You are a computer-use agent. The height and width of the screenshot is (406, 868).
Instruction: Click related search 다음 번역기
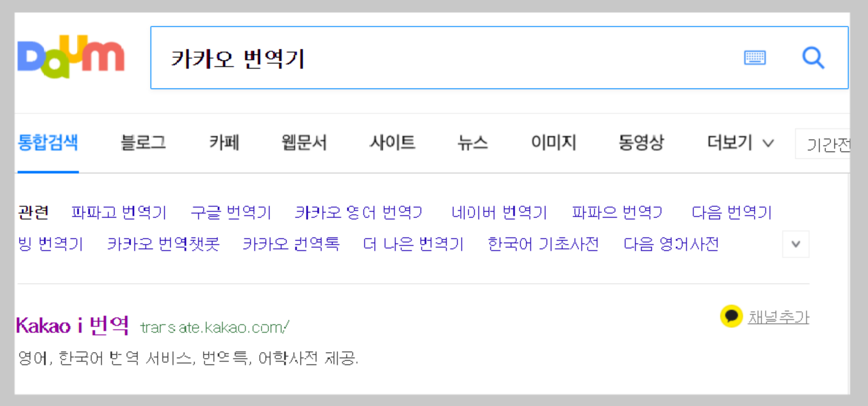tap(732, 212)
